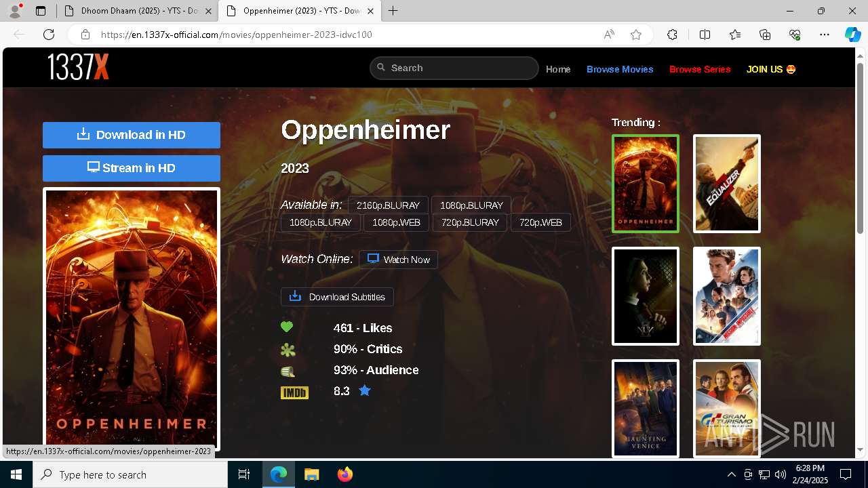The height and width of the screenshot is (488, 868).
Task: Open trending Equalizer poster
Action: 727,184
